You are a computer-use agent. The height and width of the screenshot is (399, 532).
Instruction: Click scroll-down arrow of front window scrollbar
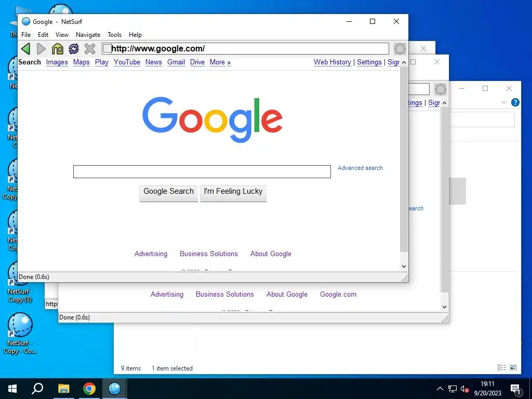click(x=404, y=267)
